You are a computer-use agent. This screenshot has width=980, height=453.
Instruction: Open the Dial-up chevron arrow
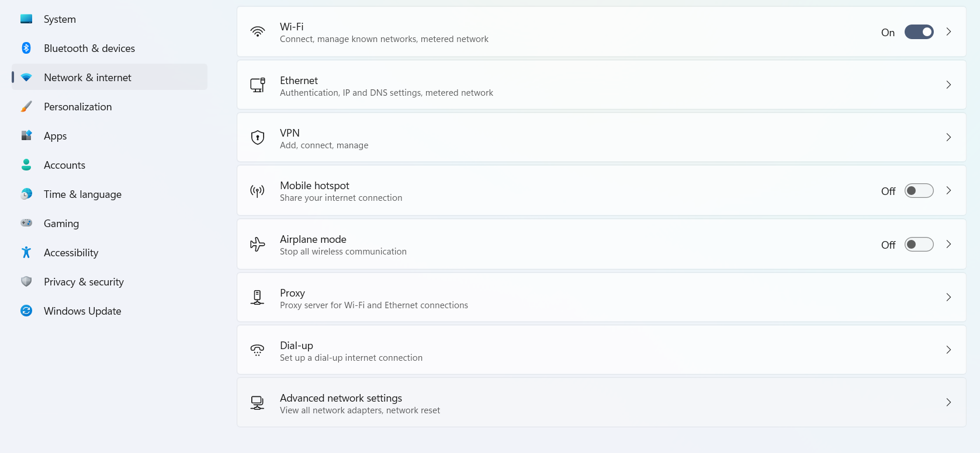point(948,350)
